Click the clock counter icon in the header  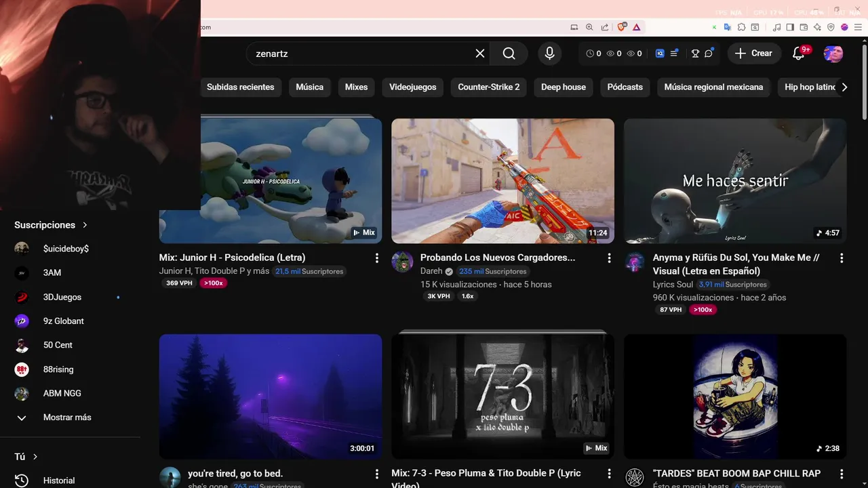[590, 54]
